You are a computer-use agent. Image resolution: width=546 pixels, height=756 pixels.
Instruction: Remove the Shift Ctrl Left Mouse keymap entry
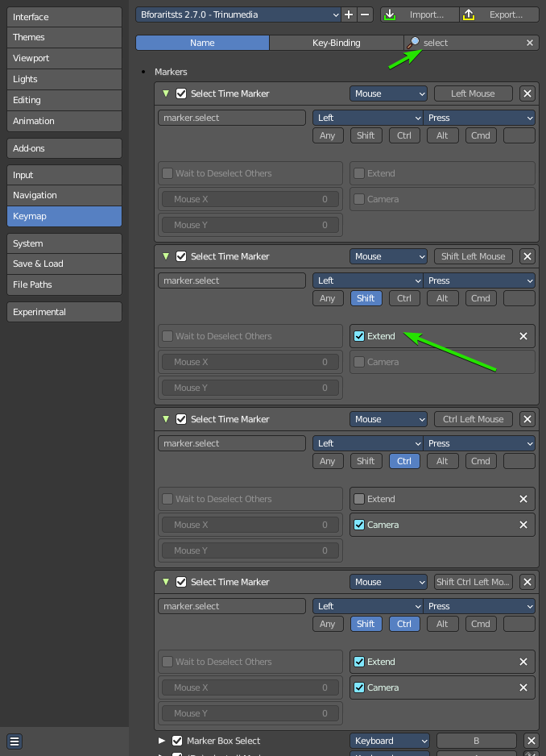(527, 582)
